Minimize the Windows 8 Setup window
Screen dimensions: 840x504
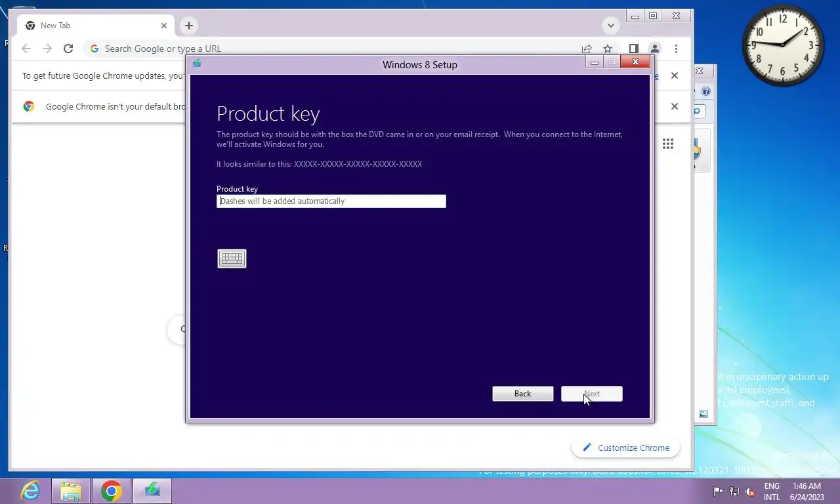tap(595, 62)
